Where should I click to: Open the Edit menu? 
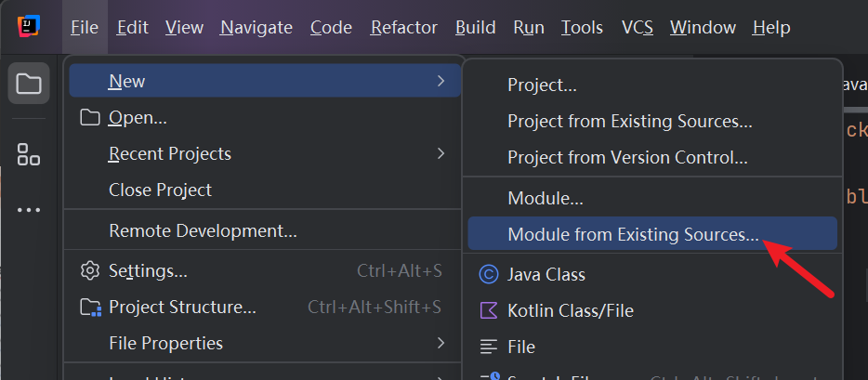[134, 28]
